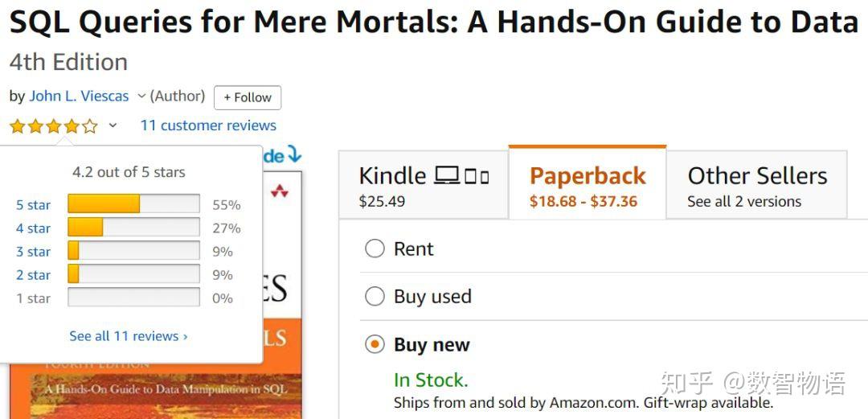Click the 3 star rating bar
This screenshot has width=868, height=419.
click(x=133, y=252)
